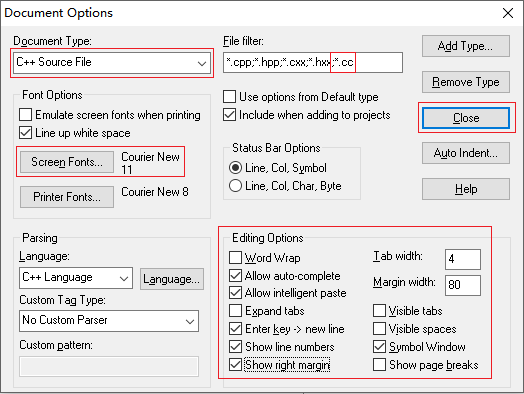The width and height of the screenshot is (524, 394).
Task: Open the Printer Fonts dialog
Action: [67, 197]
